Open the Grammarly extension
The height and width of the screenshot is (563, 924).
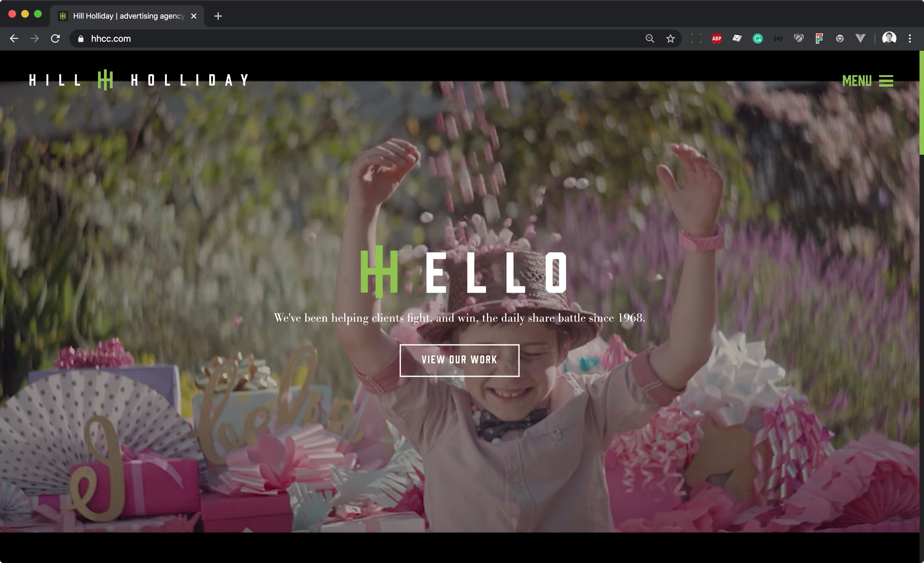point(757,38)
